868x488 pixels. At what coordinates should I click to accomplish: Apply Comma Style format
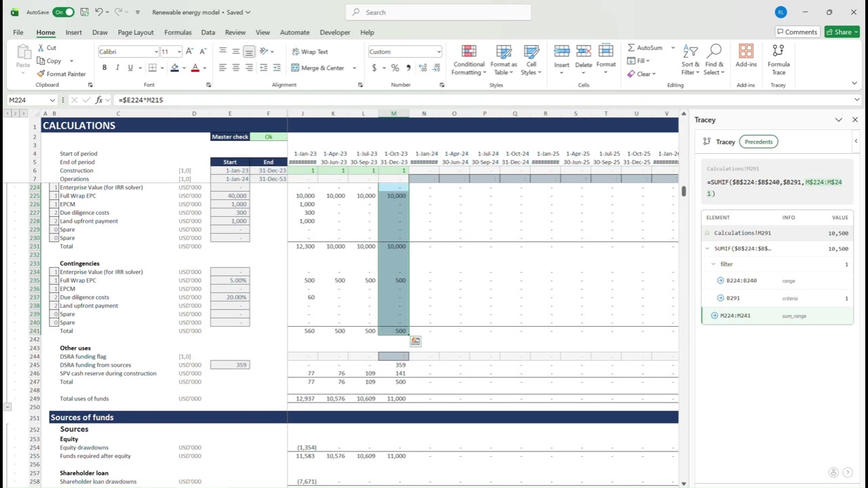point(408,68)
